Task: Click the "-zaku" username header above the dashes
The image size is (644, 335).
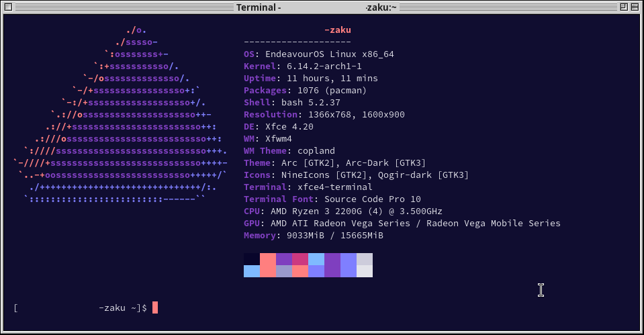Action: (338, 30)
